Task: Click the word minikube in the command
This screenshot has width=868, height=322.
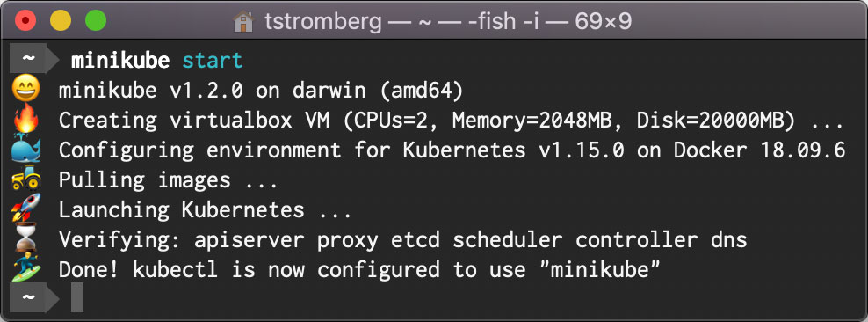Action: (x=120, y=61)
